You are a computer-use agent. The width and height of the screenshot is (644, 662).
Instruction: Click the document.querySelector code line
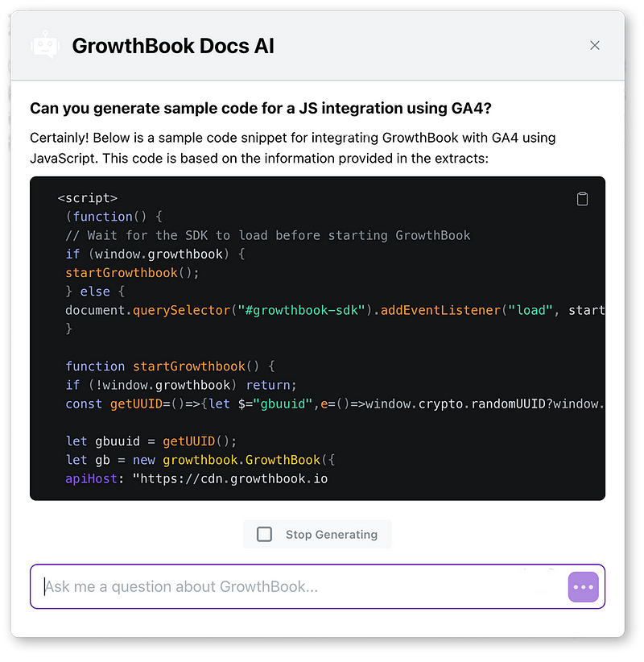tap(335, 310)
